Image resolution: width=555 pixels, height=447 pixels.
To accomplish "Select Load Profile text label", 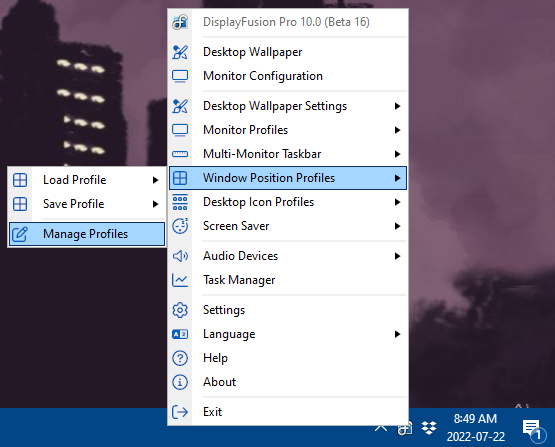I will pos(74,180).
